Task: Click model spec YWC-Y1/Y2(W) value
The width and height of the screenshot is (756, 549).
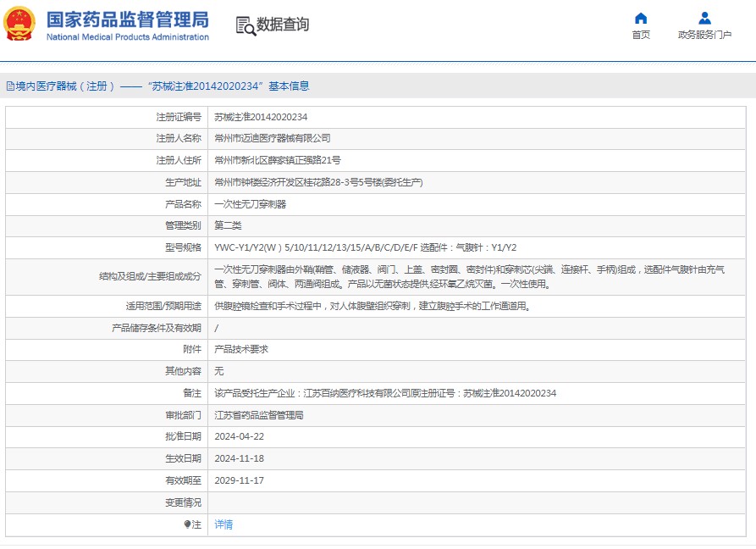Action: pos(365,247)
